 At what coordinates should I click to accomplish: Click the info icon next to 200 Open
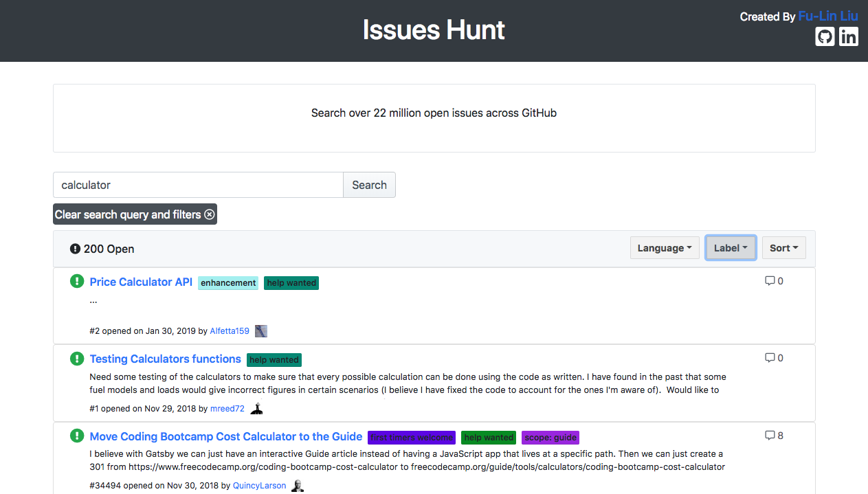tap(75, 249)
